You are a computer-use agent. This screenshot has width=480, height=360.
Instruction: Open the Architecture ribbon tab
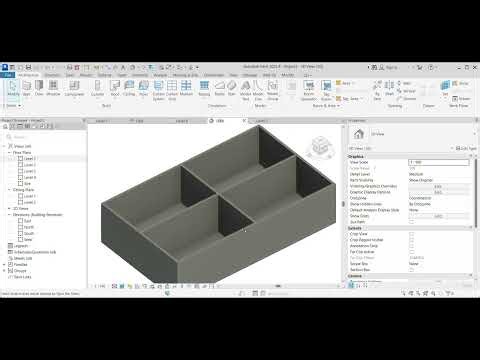tap(28, 75)
